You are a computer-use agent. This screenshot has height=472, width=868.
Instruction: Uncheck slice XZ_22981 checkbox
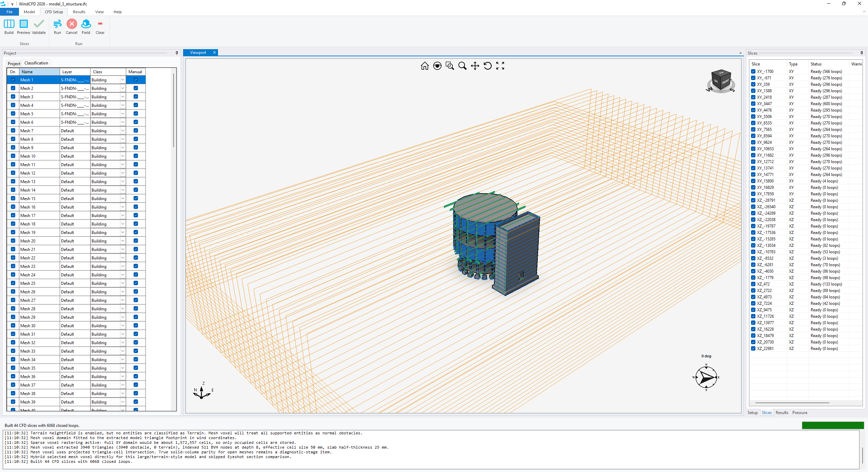tap(753, 349)
